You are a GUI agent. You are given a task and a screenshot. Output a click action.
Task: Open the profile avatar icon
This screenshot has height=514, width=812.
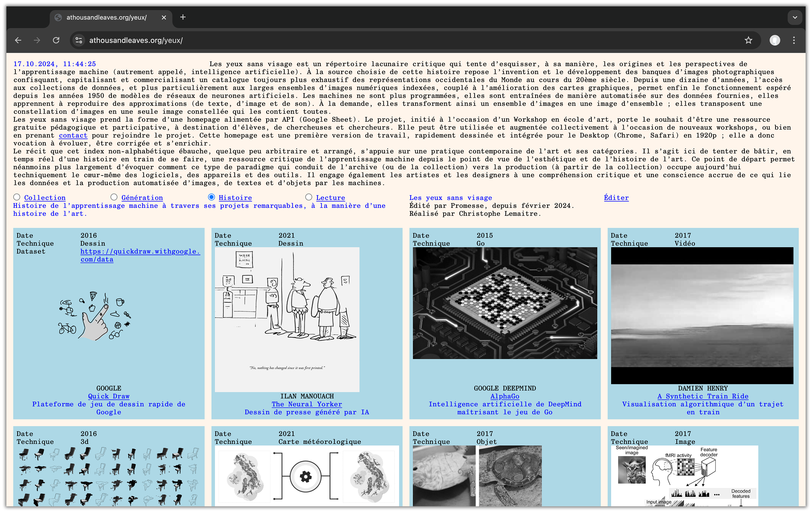point(775,41)
